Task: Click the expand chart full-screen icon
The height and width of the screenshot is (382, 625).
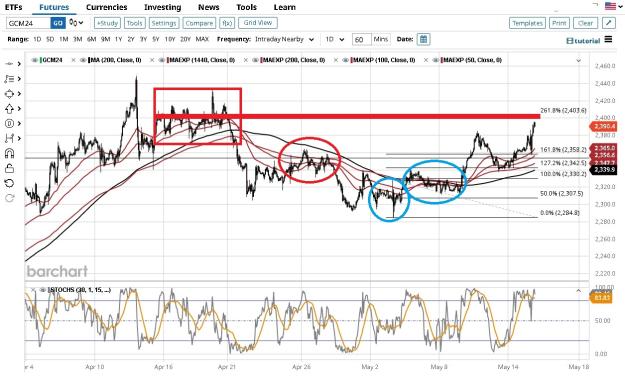Action: 609,23
